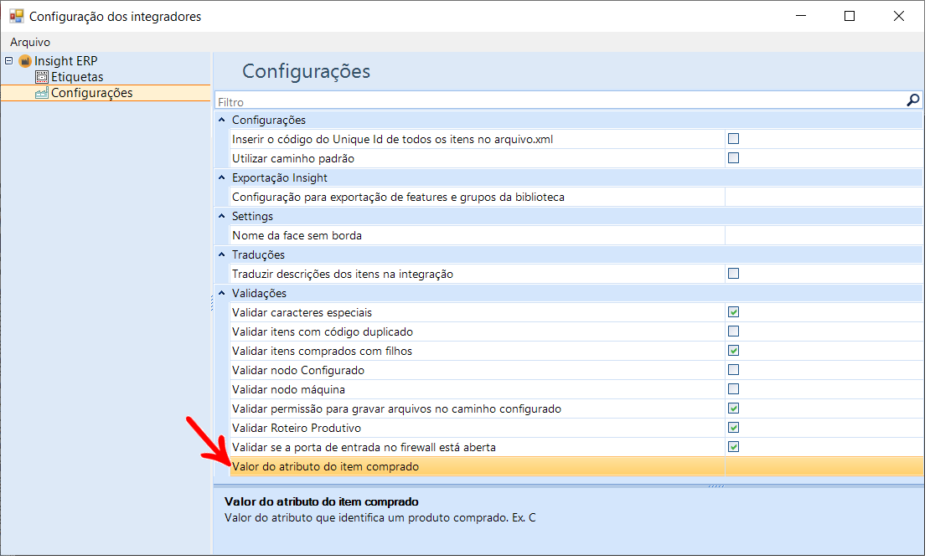935x560 pixels.
Task: Collapse the Exportação Insight section
Action: tap(222, 177)
